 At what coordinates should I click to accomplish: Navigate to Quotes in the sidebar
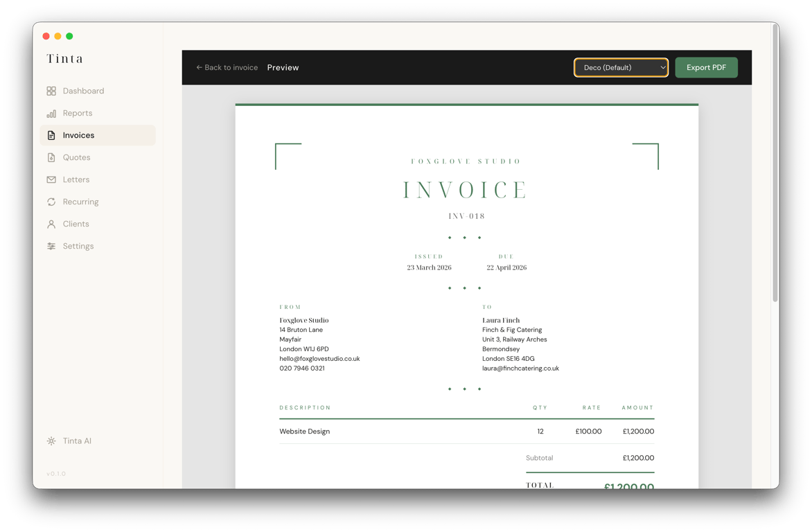click(75, 157)
